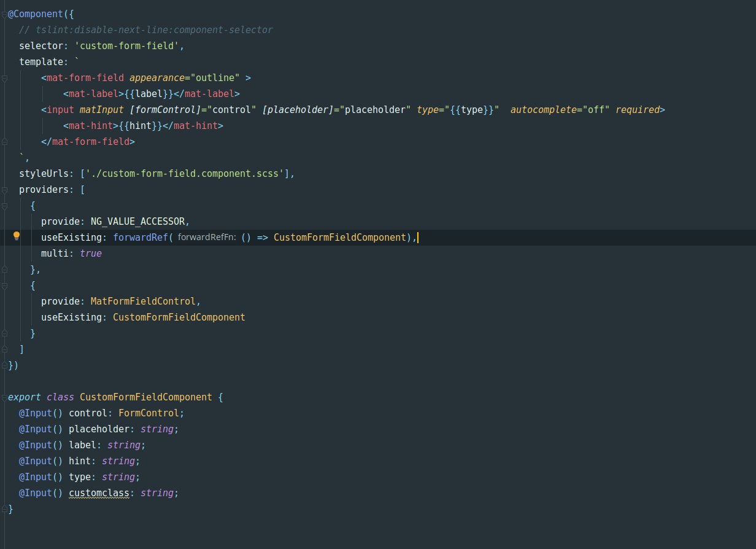Click the closing brace fold marker of class
The image size is (756, 549).
point(4,509)
